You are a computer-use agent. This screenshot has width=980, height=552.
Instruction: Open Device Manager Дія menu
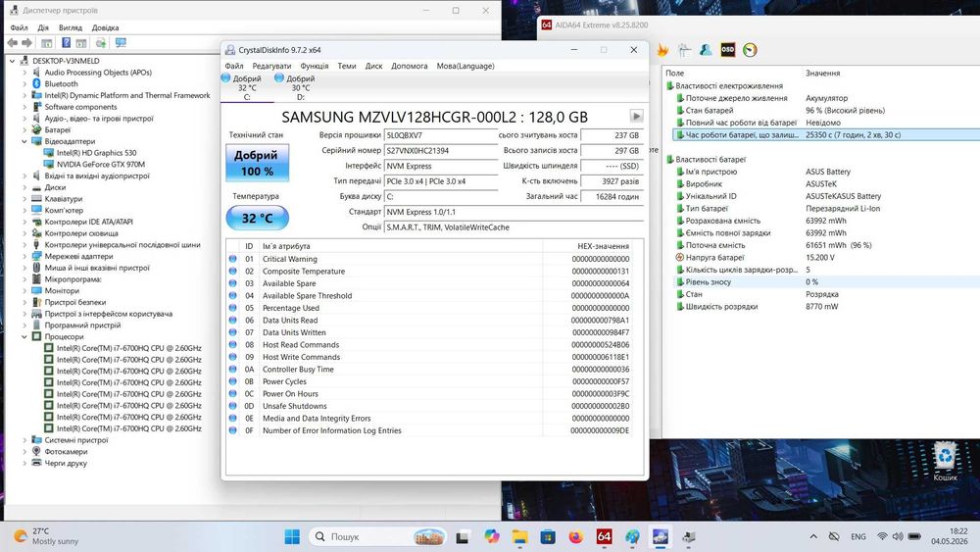click(x=42, y=27)
